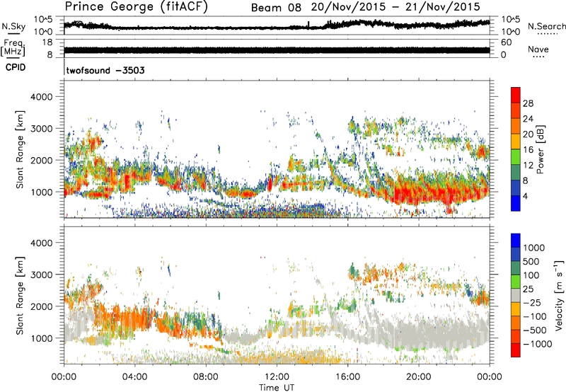The height and width of the screenshot is (392, 566).
Task: Click the 'Nave' legend label
Action: coord(538,50)
